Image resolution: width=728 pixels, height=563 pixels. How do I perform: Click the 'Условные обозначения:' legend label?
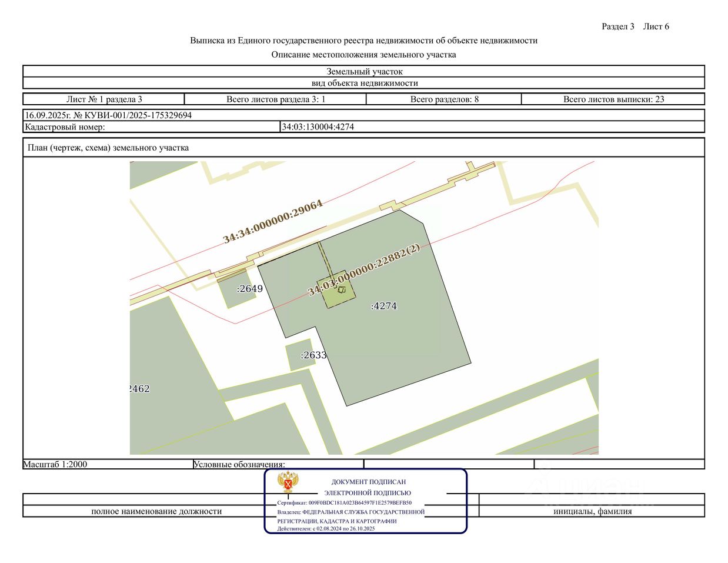pyautogui.click(x=239, y=464)
